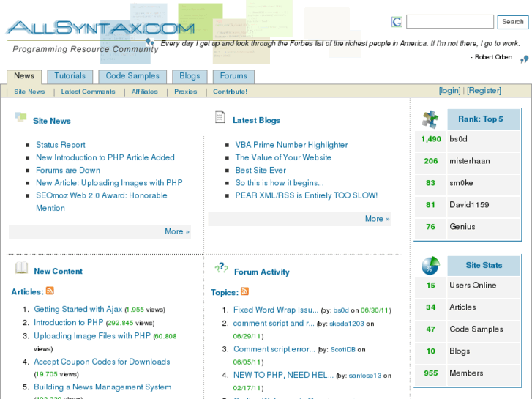Click the Latest Blogs document icon
532x399 pixels.
pos(220,117)
